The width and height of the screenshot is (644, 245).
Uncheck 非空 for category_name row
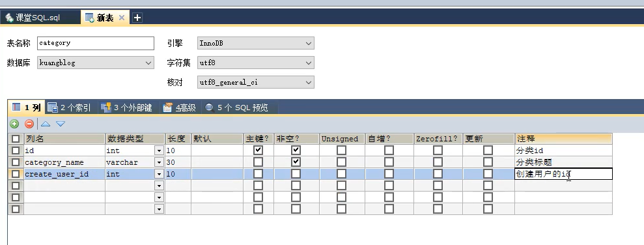tap(296, 162)
